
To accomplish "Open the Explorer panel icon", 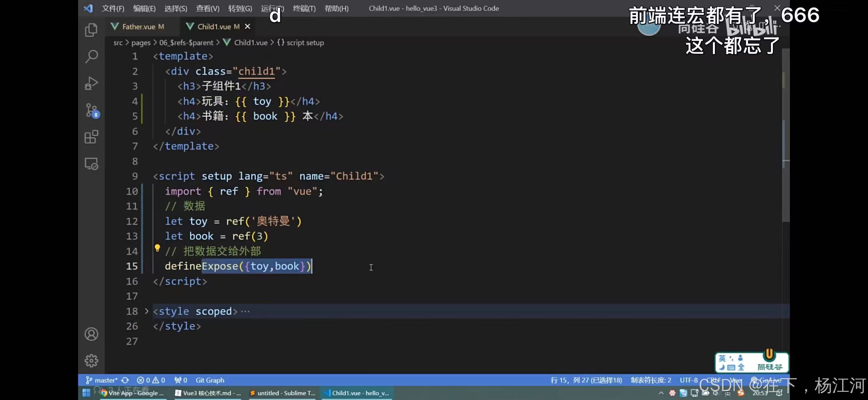I will (91, 30).
